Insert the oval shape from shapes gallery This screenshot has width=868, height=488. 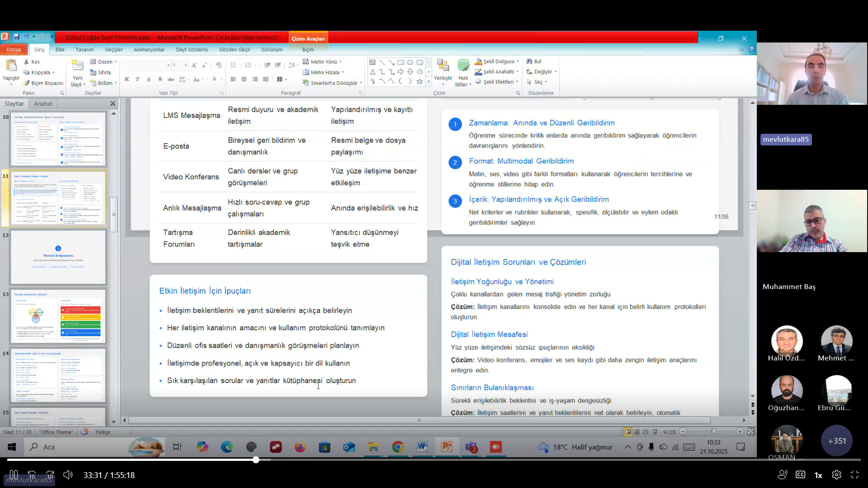click(x=410, y=62)
